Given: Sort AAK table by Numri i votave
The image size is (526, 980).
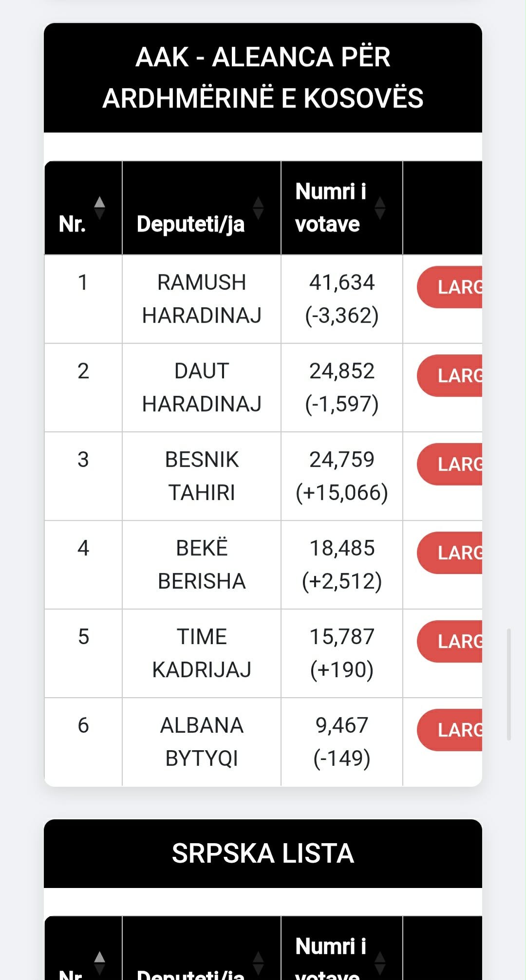Looking at the screenshot, I should pos(341,208).
